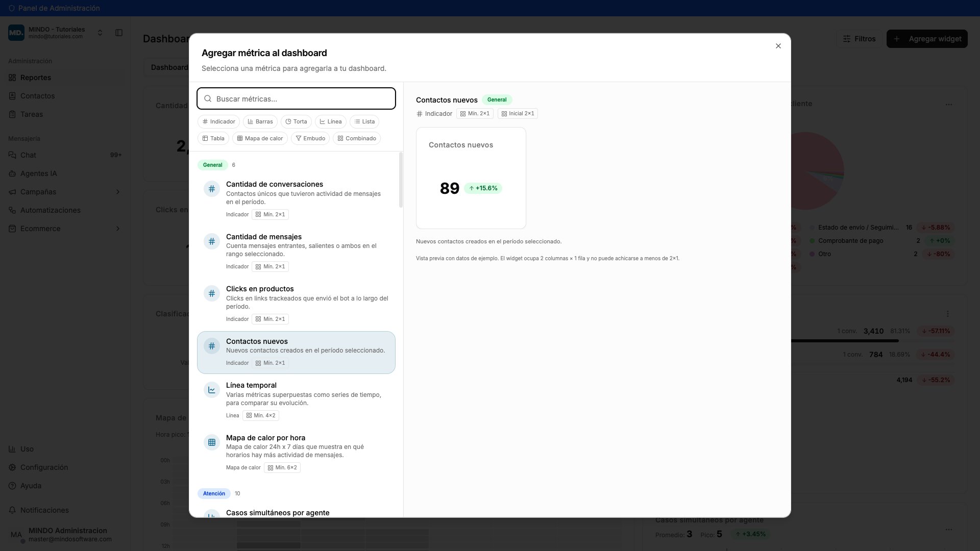Click line chart icon of Línea temporal
980x551 pixels.
click(212, 390)
